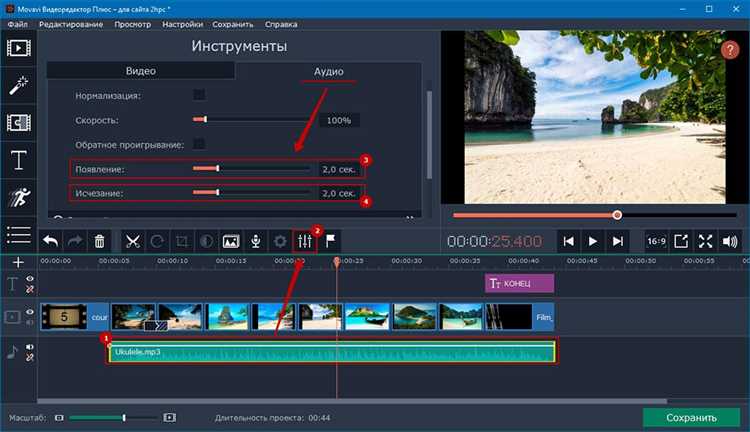Screen dimensions: 750x432
Task: Open the Transitions panel in the sidebar
Action: [x=19, y=123]
